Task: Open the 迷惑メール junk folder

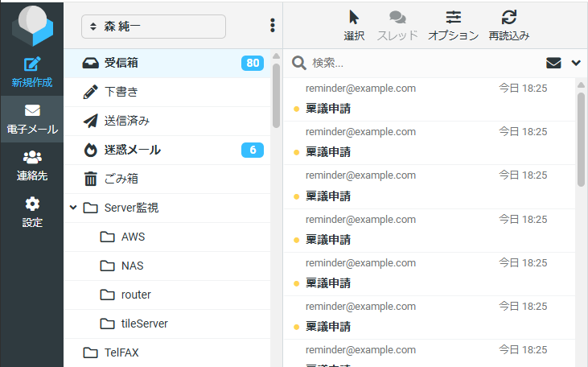Action: click(167, 150)
